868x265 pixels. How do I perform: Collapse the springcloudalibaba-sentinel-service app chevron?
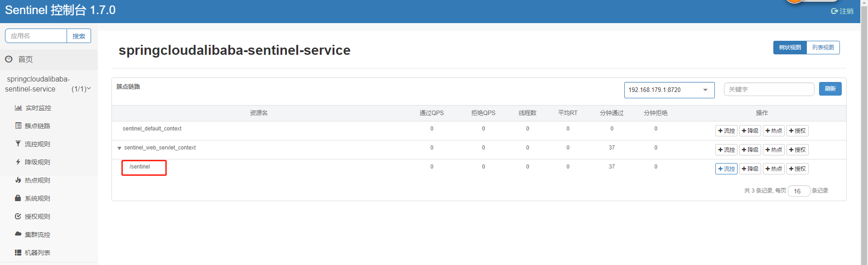tap(89, 89)
